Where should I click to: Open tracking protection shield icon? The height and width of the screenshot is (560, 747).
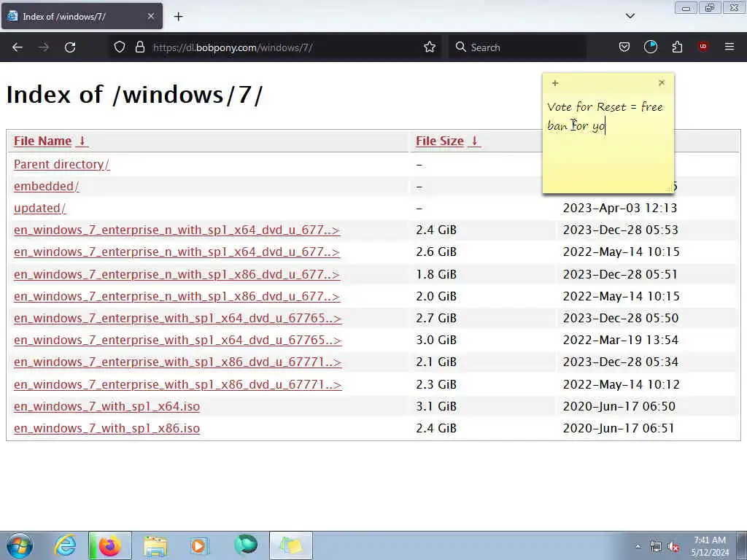point(120,47)
